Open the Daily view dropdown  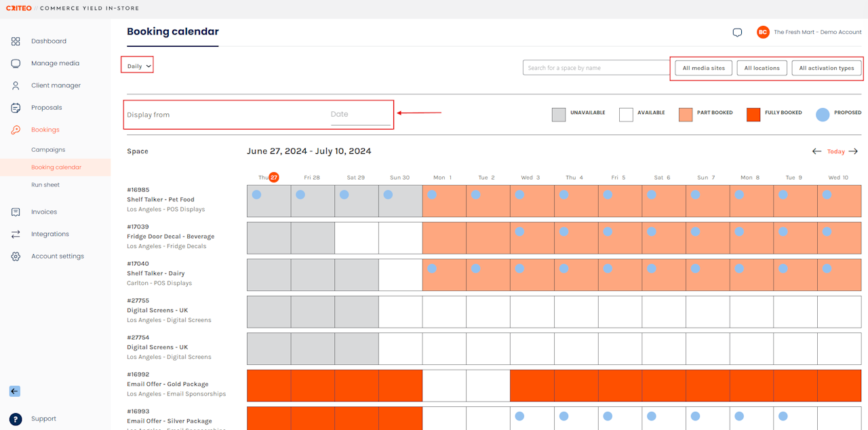138,66
